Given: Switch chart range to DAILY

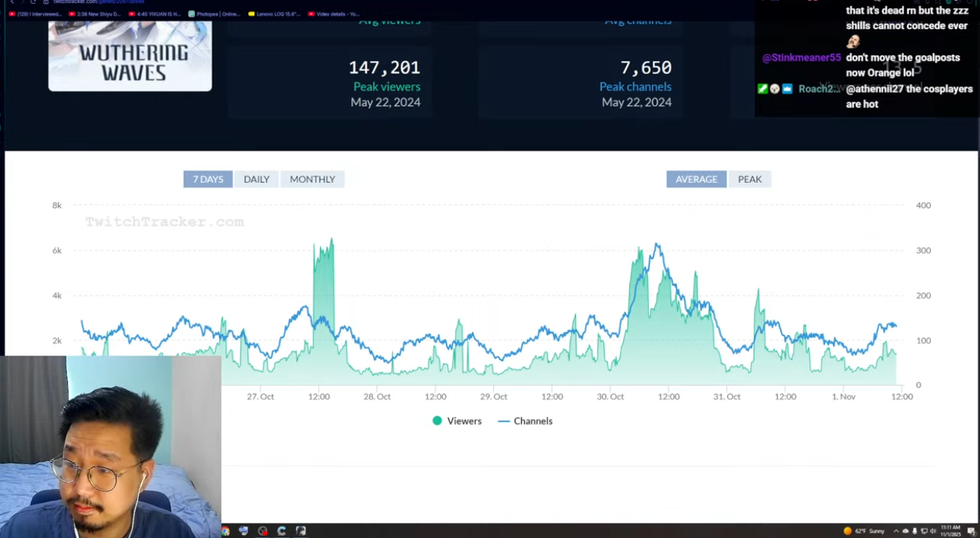Looking at the screenshot, I should pyautogui.click(x=257, y=179).
